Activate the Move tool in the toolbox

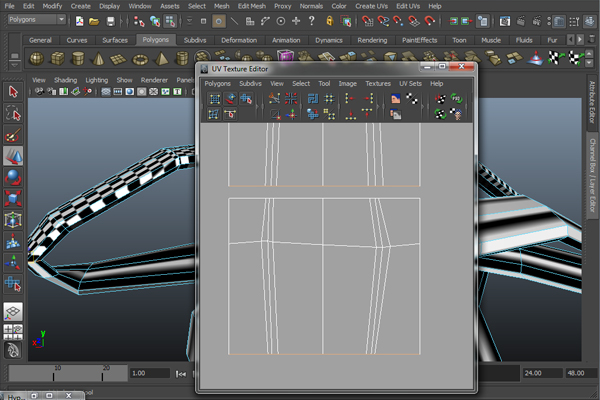pyautogui.click(x=13, y=156)
